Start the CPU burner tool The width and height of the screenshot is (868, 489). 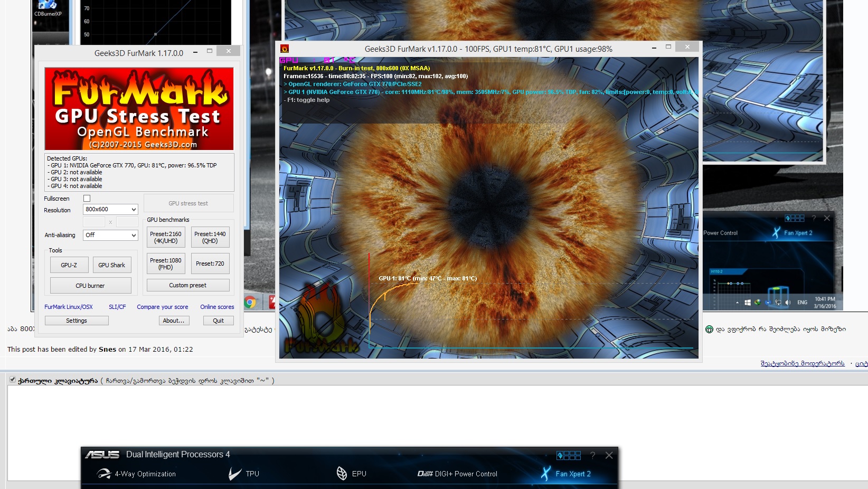[x=90, y=286]
